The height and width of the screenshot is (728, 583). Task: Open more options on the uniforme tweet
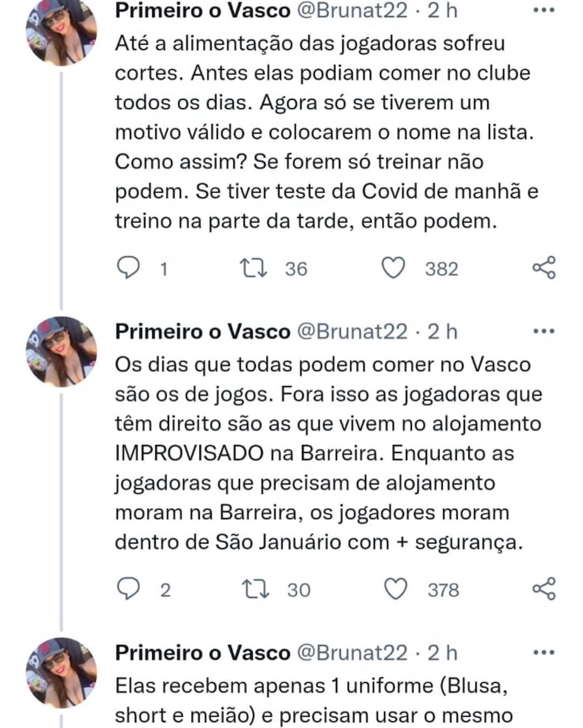point(544,653)
